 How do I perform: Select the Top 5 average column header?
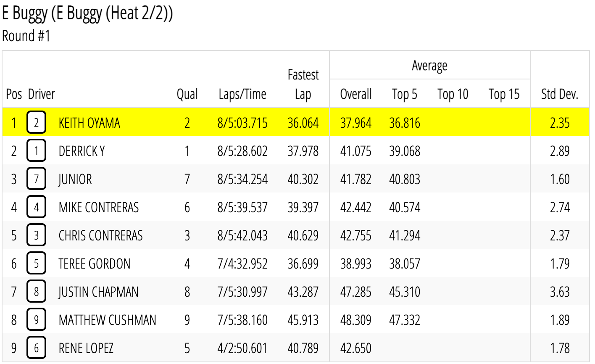(405, 94)
